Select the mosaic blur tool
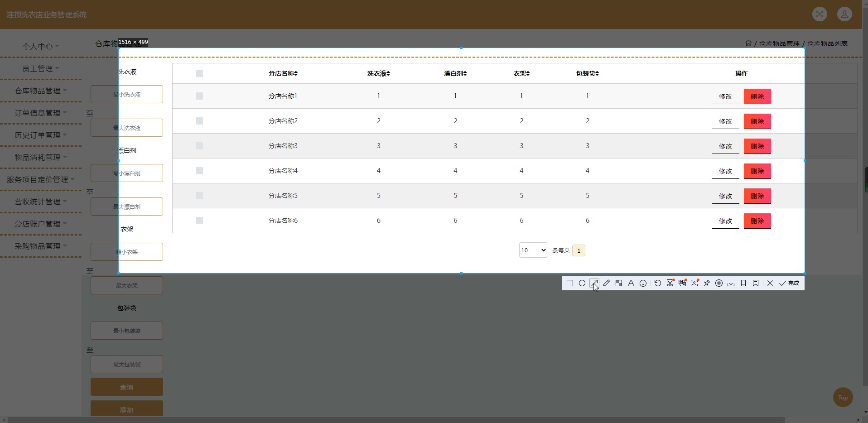This screenshot has width=868, height=423. click(619, 283)
